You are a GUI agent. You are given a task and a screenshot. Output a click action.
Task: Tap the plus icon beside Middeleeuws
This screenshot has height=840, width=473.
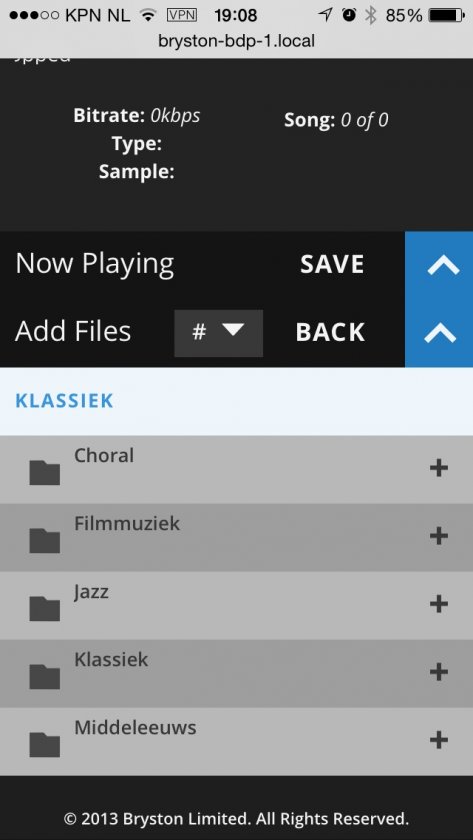tap(439, 740)
